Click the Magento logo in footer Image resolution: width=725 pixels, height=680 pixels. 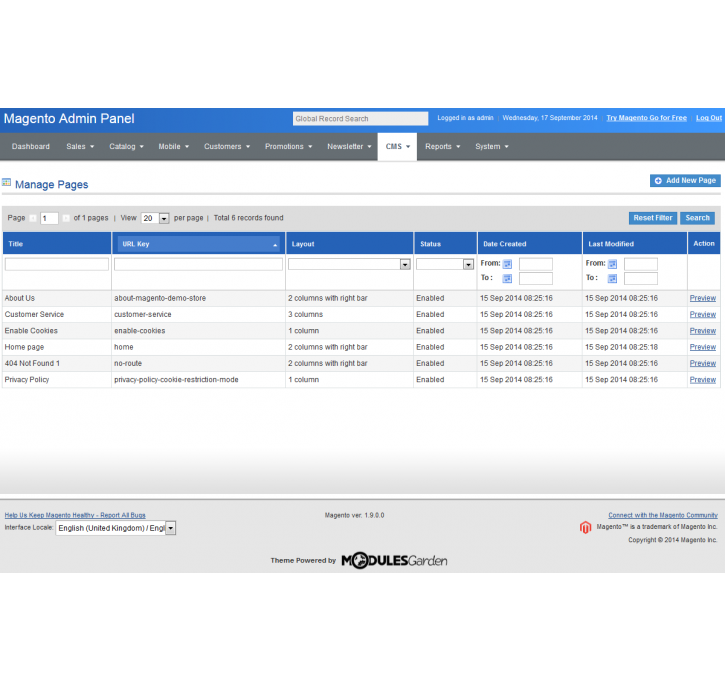585,527
